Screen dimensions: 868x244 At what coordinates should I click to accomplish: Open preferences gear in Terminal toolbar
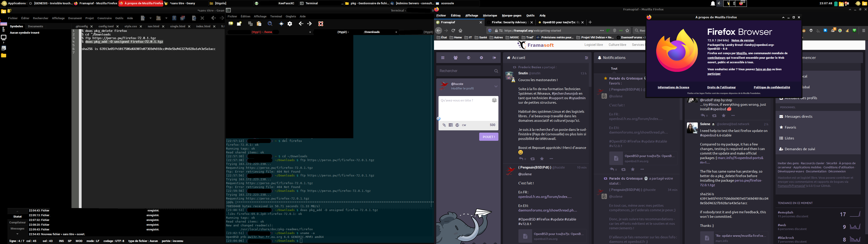coord(290,23)
